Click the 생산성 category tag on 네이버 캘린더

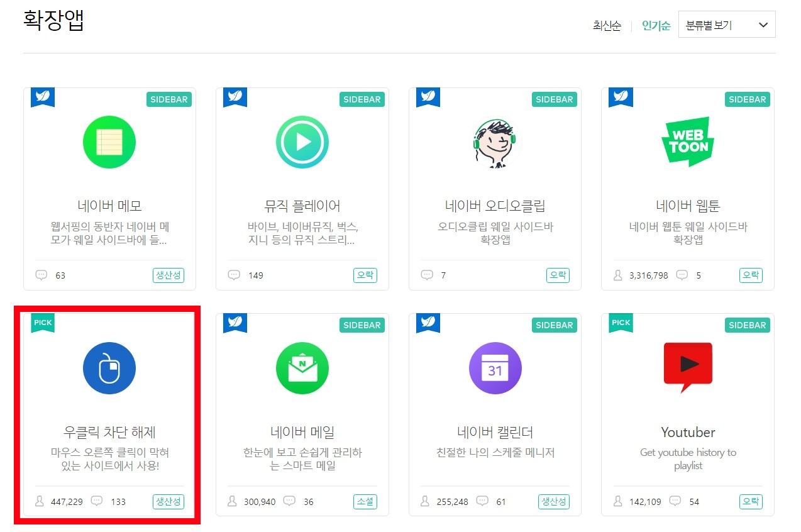pyautogui.click(x=554, y=502)
